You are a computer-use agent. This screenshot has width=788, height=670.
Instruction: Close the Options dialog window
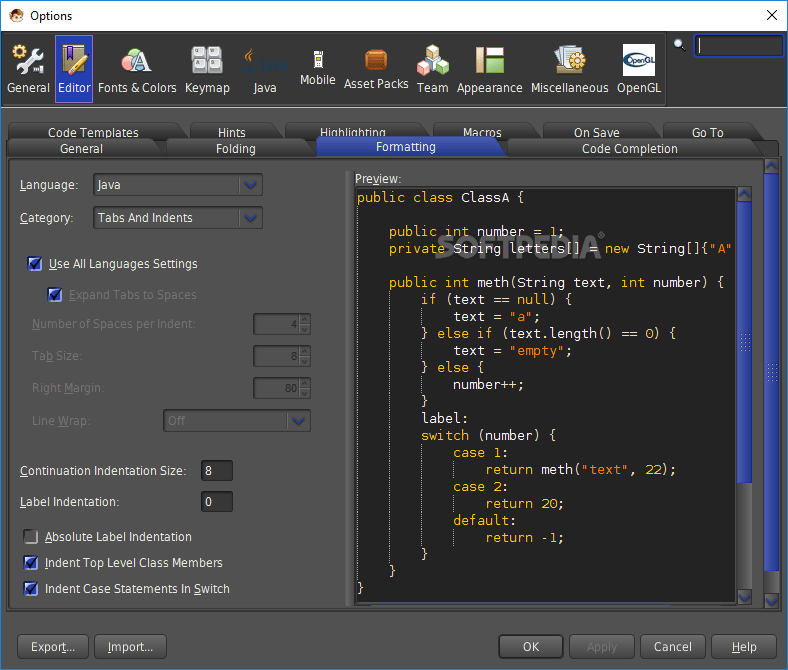point(772,15)
